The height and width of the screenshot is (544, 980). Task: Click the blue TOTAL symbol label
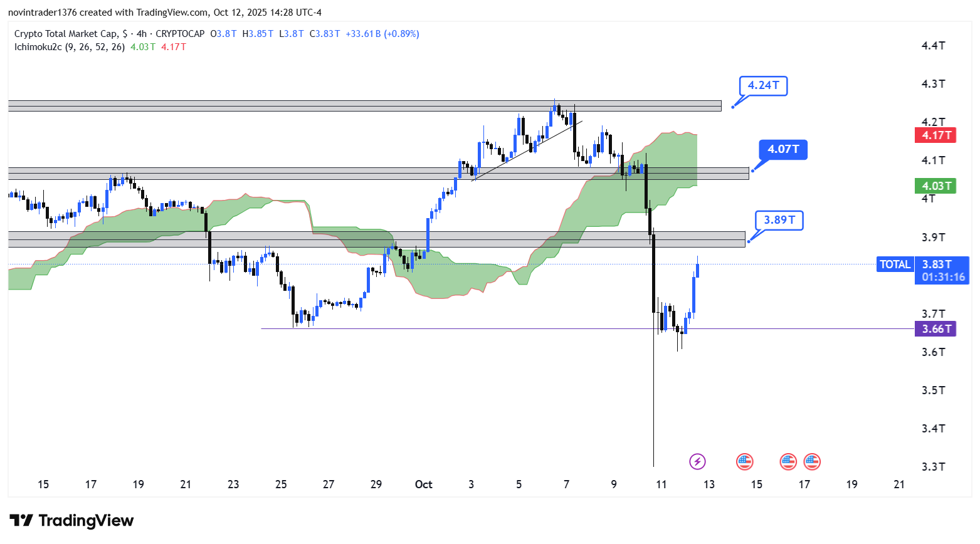click(895, 264)
